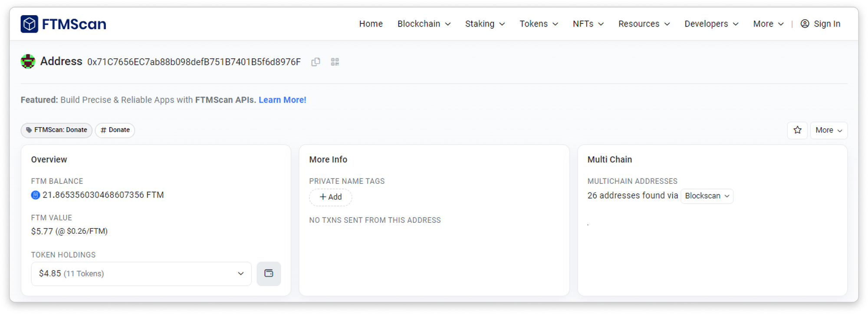868x314 pixels.
Task: Click the Sign In user icon
Action: (805, 24)
